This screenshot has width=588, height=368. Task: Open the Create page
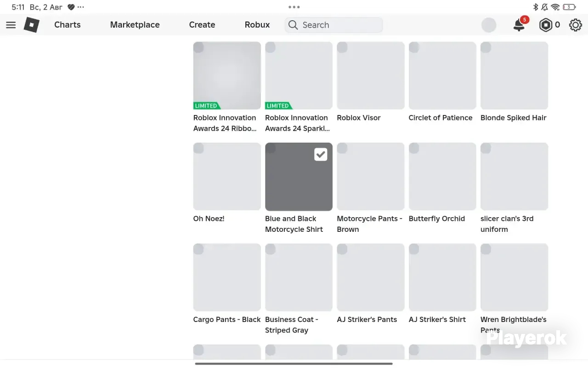202,25
